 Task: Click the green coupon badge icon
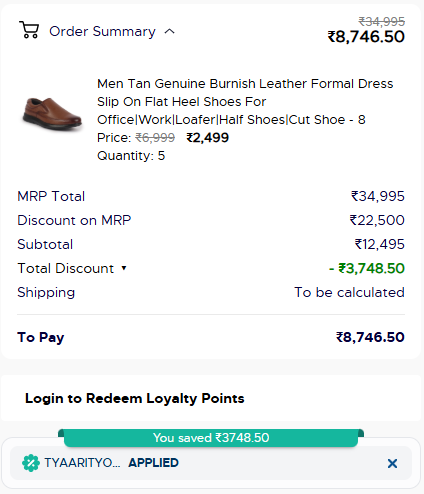pos(31,463)
